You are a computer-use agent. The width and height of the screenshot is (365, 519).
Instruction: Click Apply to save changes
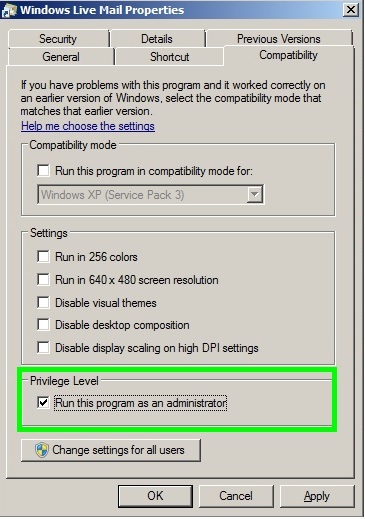tap(317, 496)
